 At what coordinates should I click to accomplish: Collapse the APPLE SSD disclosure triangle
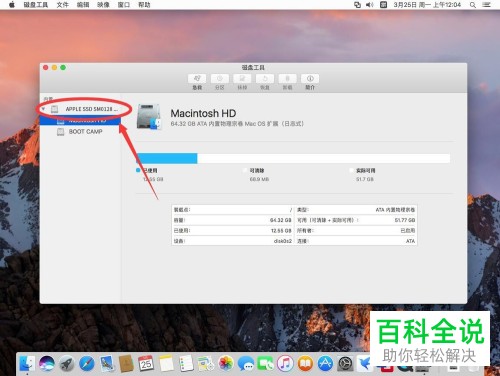pos(43,109)
